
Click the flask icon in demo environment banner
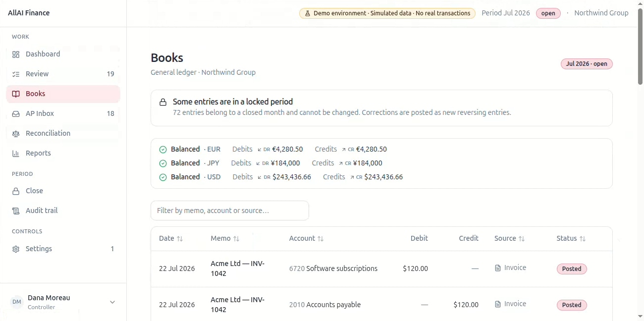pyautogui.click(x=308, y=13)
